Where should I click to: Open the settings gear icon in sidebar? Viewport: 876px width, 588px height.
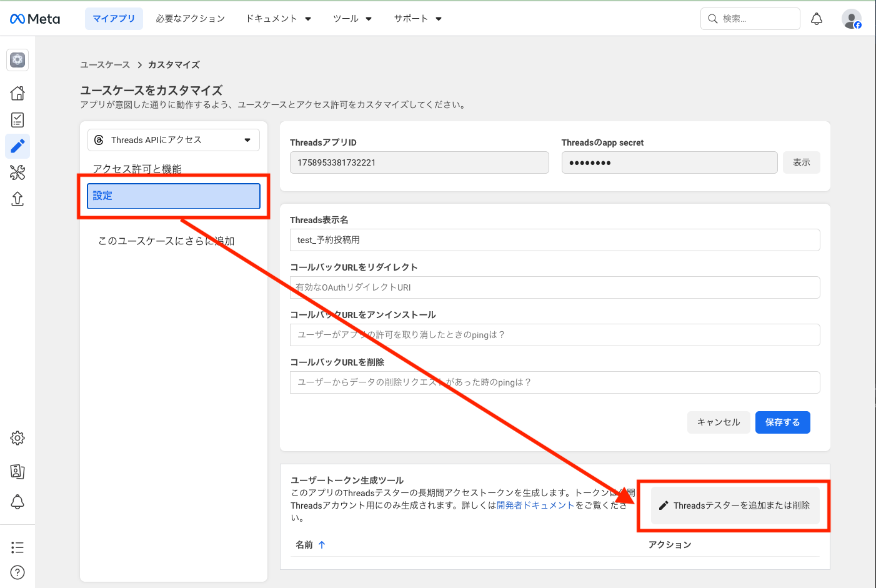coord(17,438)
